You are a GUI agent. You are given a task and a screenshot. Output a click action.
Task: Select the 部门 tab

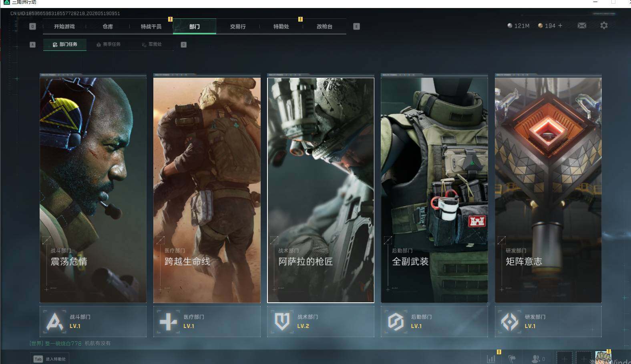point(195,26)
